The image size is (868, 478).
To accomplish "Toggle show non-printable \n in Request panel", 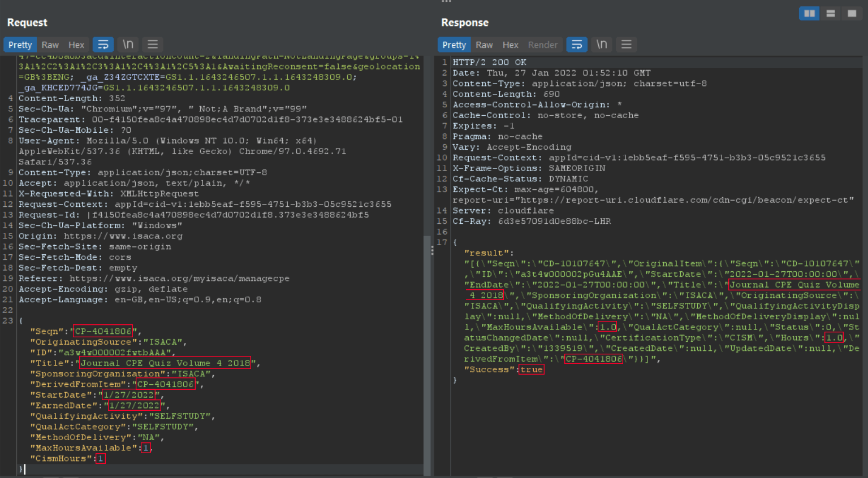I will 128,45.
